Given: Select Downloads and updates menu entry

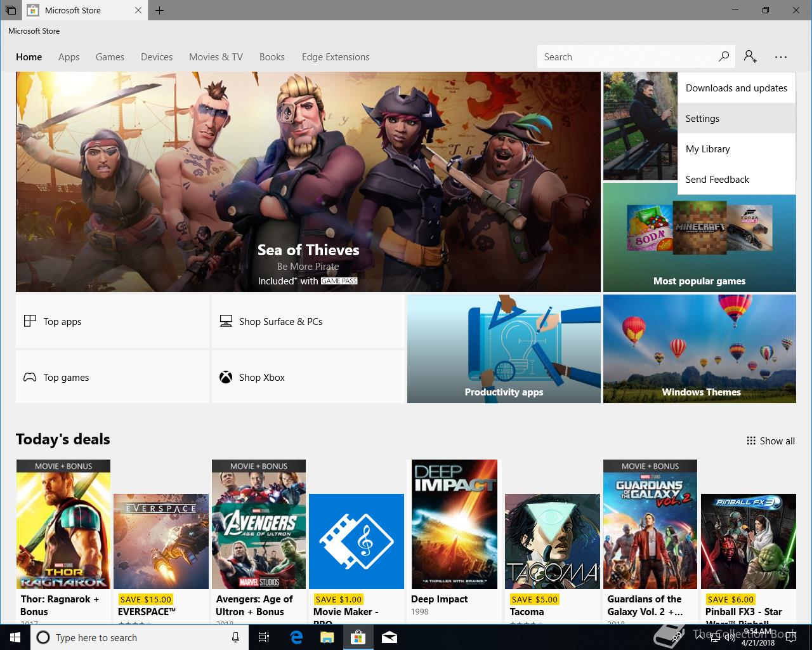Looking at the screenshot, I should 737,88.
